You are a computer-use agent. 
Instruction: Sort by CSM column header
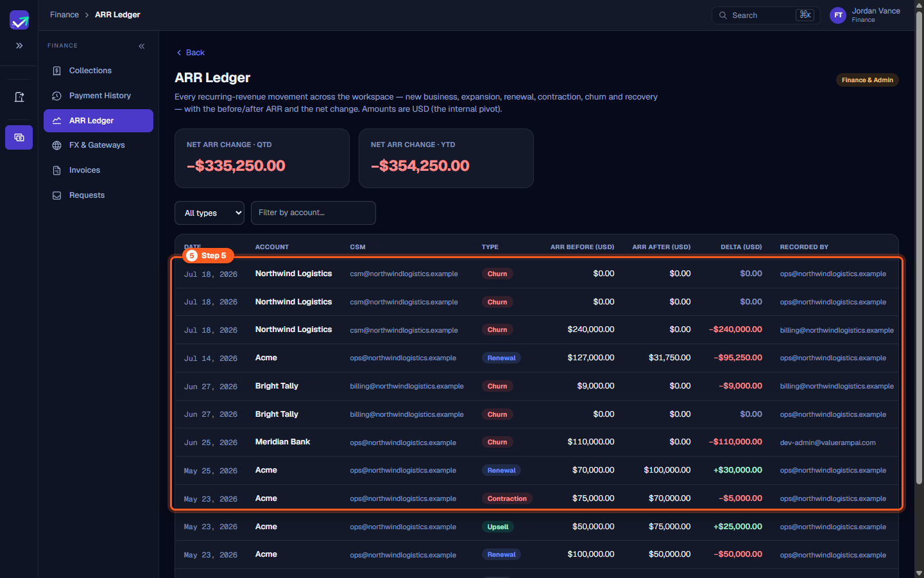[357, 247]
